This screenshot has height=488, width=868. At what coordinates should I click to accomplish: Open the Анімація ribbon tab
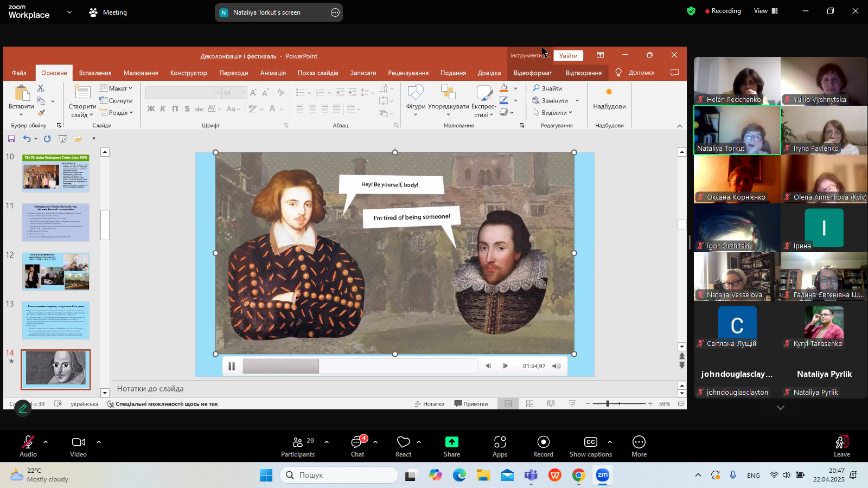pyautogui.click(x=273, y=73)
